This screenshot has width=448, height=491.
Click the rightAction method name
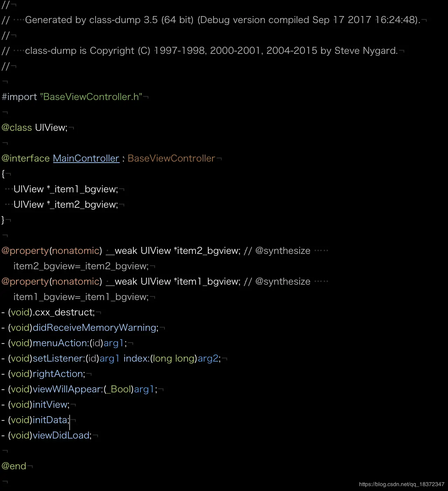click(58, 374)
